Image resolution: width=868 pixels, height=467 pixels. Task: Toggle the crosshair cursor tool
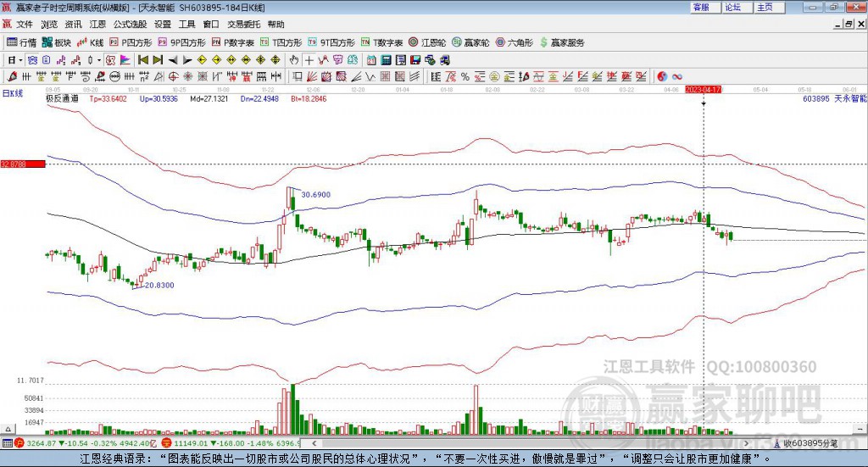click(x=309, y=60)
